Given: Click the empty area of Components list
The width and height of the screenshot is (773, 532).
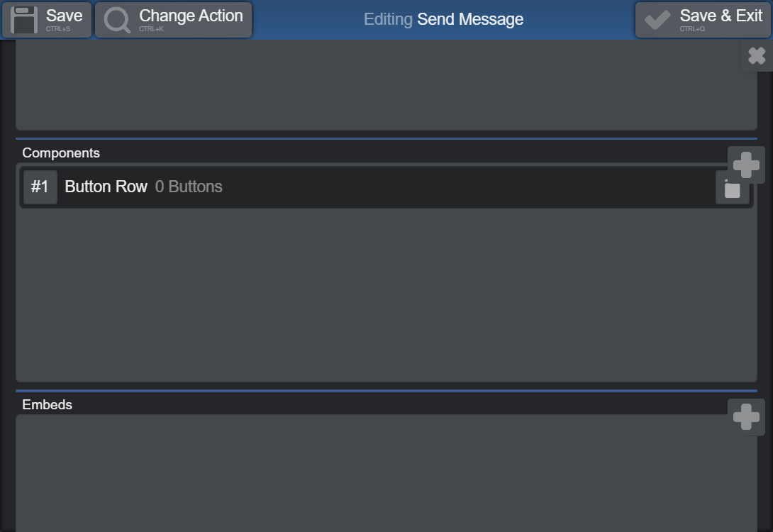Looking at the screenshot, I should pos(386,294).
